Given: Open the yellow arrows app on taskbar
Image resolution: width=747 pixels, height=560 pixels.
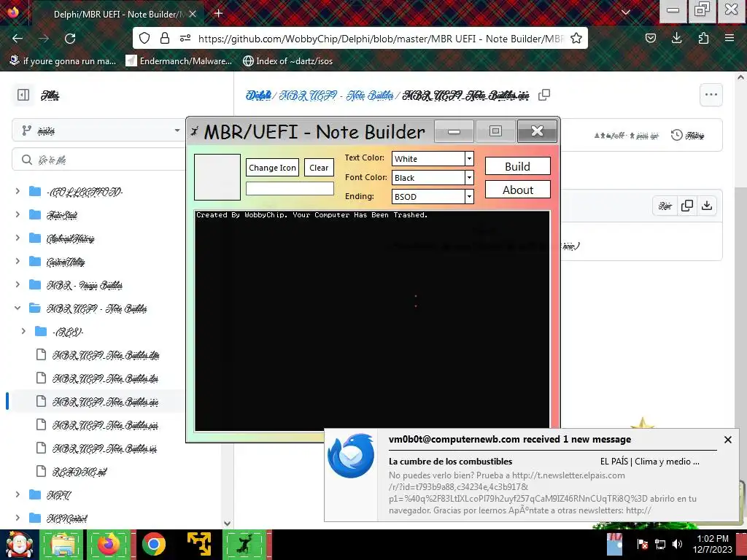Looking at the screenshot, I should [x=199, y=545].
